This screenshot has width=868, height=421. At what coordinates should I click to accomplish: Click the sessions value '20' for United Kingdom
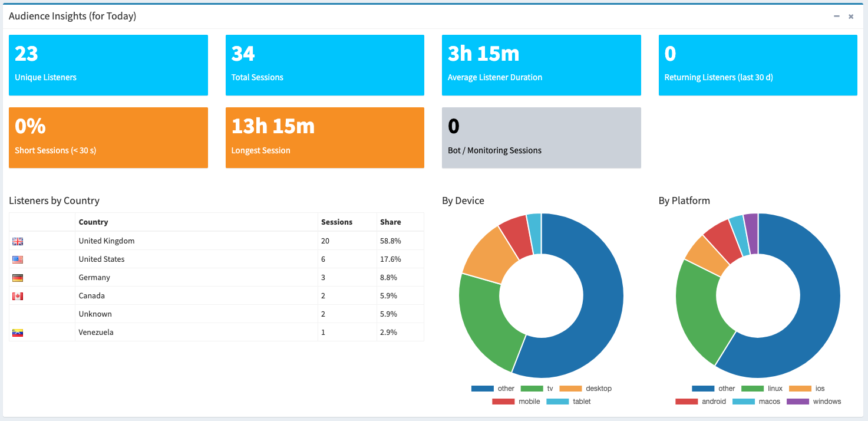click(325, 241)
